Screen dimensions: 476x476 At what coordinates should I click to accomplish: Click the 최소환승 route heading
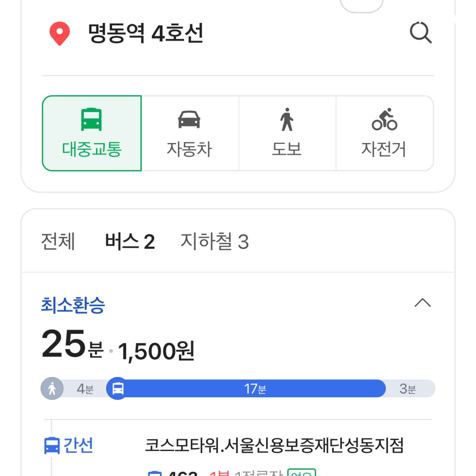[x=73, y=305]
